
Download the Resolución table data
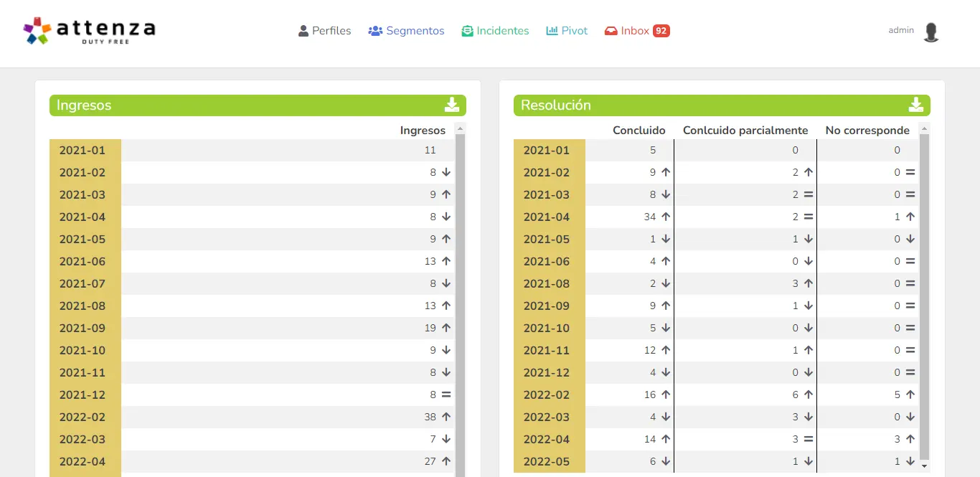[915, 105]
